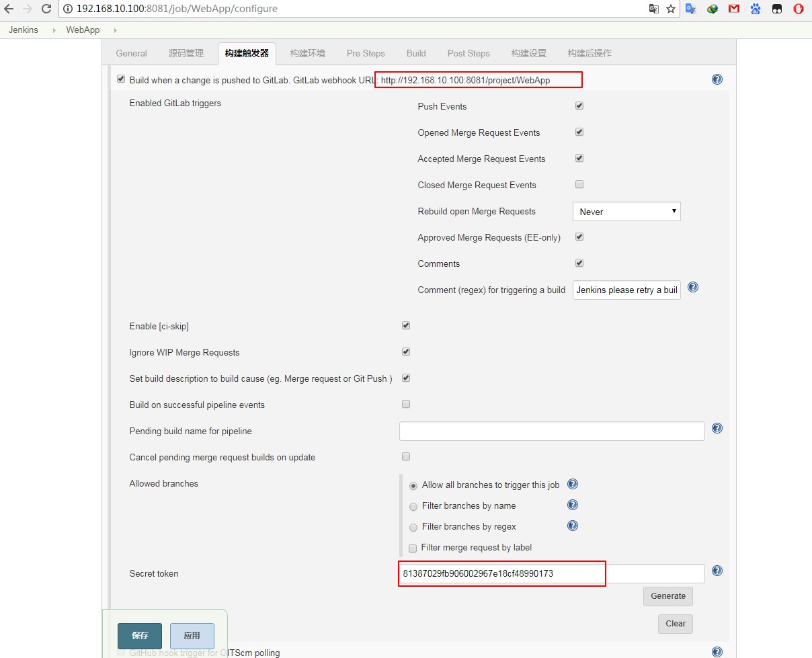Click help icon for GitLab webhook trigger
The width and height of the screenshot is (812, 658).
click(717, 79)
